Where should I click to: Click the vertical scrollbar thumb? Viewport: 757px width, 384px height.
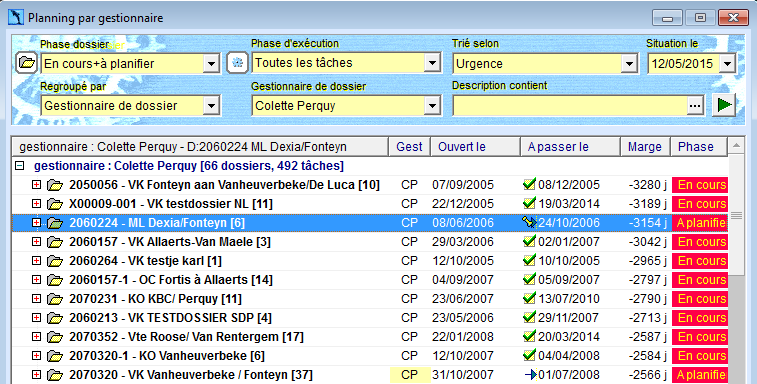point(736,215)
